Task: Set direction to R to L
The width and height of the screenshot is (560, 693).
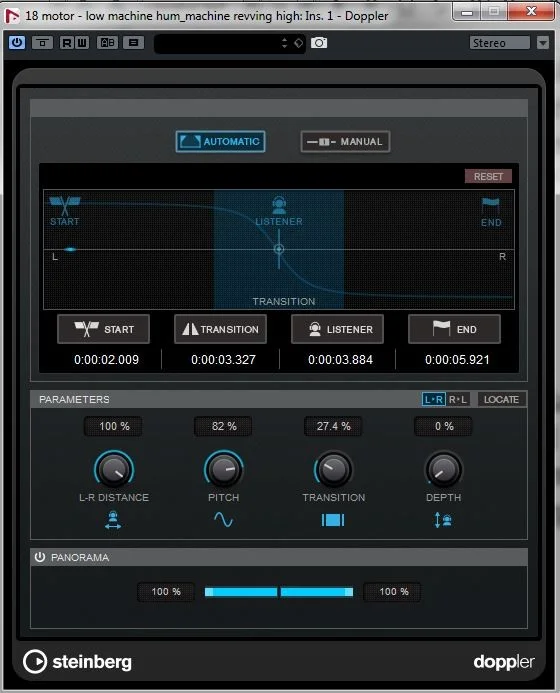Action: (x=457, y=400)
